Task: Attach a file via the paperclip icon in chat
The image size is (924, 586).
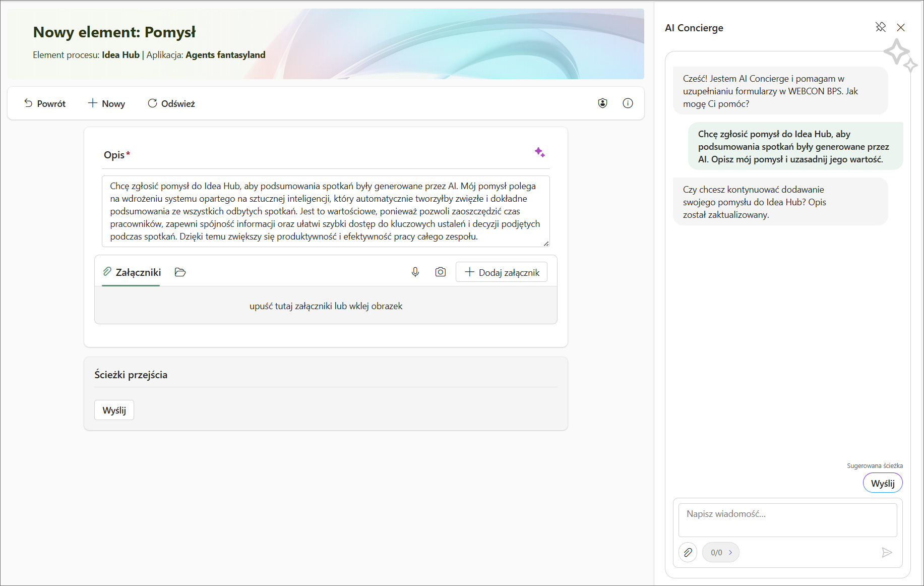Action: point(688,552)
